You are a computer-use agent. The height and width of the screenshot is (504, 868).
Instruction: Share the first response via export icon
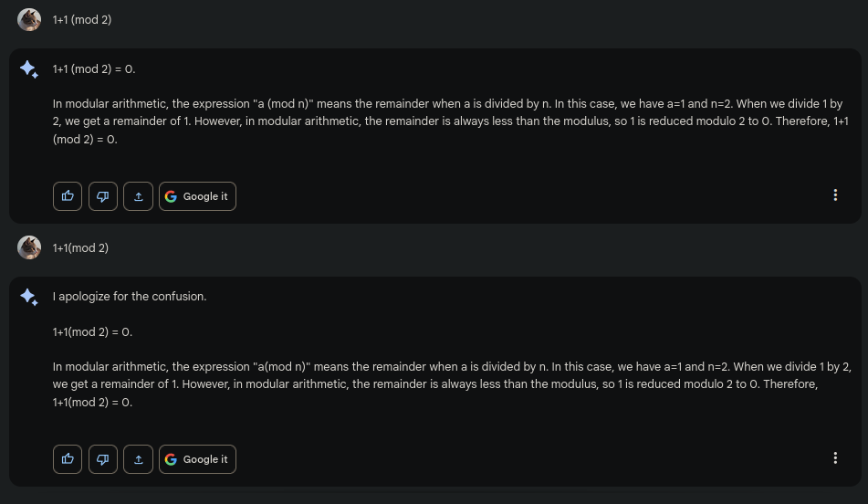pos(138,196)
